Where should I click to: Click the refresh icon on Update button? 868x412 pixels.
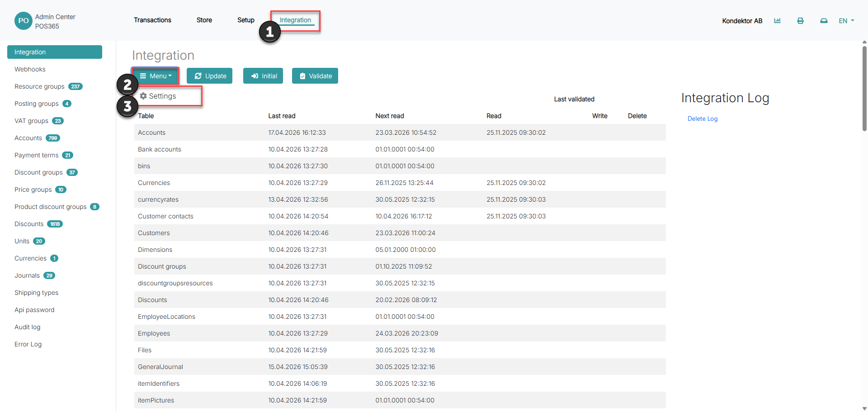point(198,76)
